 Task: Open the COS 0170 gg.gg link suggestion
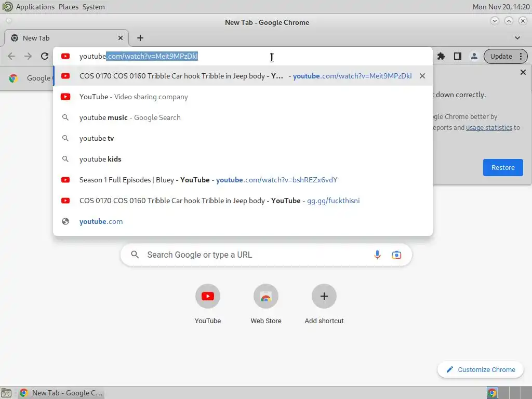(243, 201)
